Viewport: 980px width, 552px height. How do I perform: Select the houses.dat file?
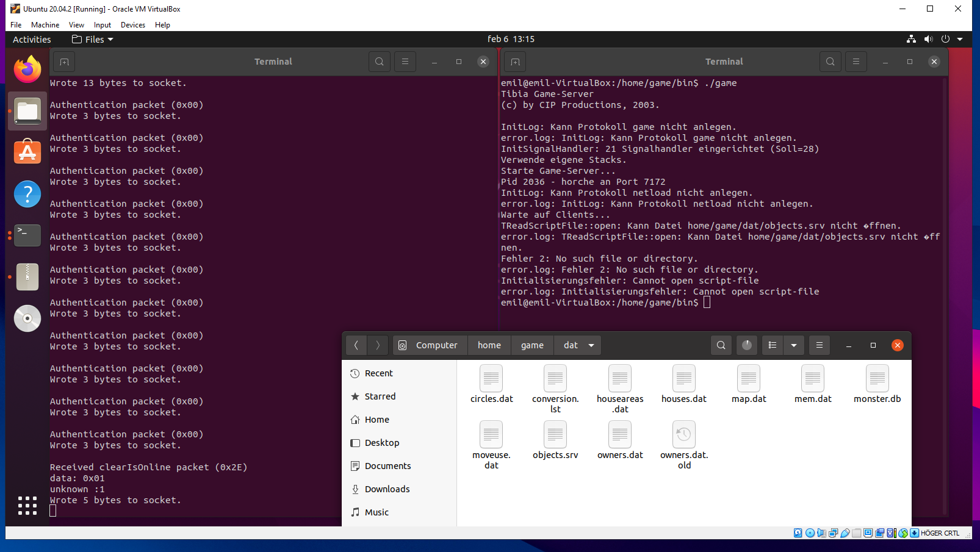pos(684,384)
